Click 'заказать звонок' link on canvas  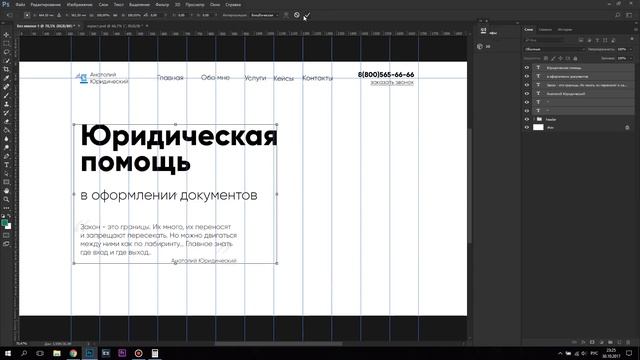pos(392,83)
